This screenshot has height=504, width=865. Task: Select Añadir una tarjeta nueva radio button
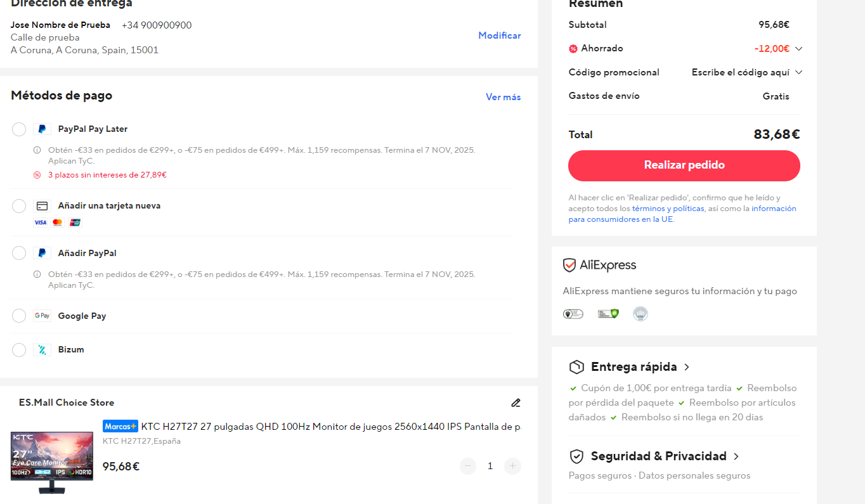(x=19, y=206)
